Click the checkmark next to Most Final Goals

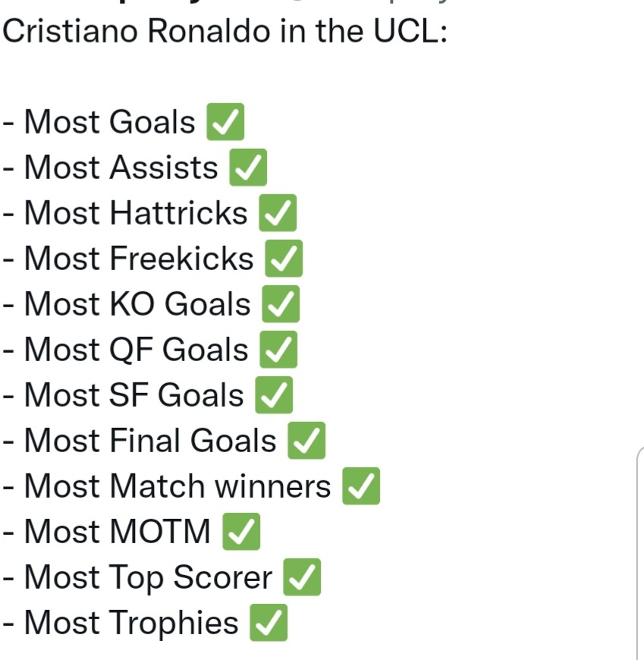(306, 442)
